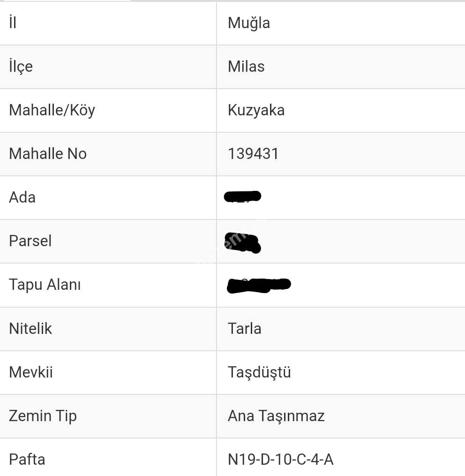This screenshot has height=476, width=465.
Task: Select the Tarla value
Action: tap(244, 328)
